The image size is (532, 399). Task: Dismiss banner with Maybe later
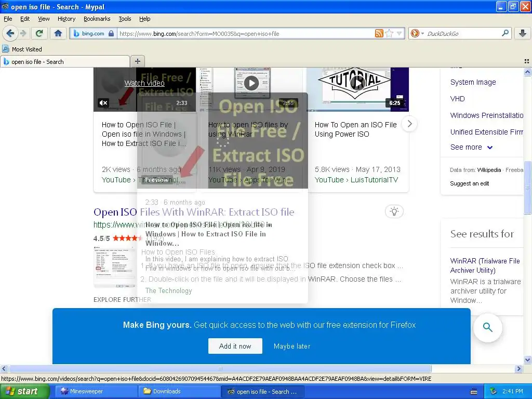pyautogui.click(x=292, y=346)
